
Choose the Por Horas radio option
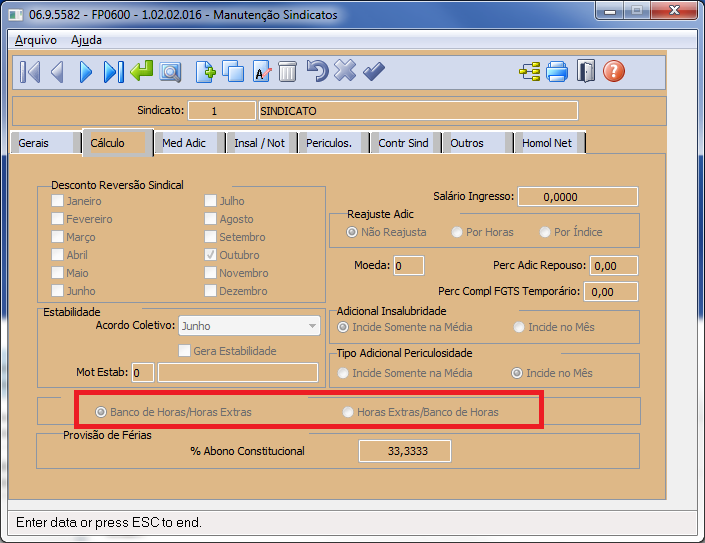point(457,232)
